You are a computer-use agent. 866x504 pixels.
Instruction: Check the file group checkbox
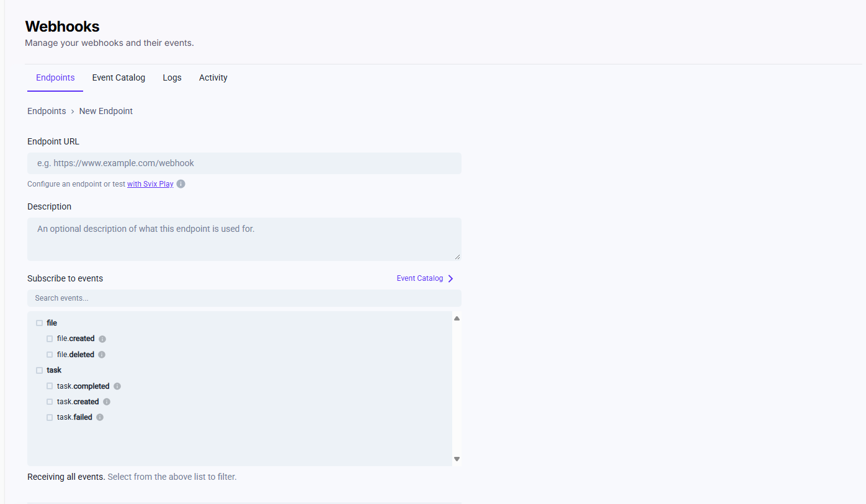tap(40, 323)
